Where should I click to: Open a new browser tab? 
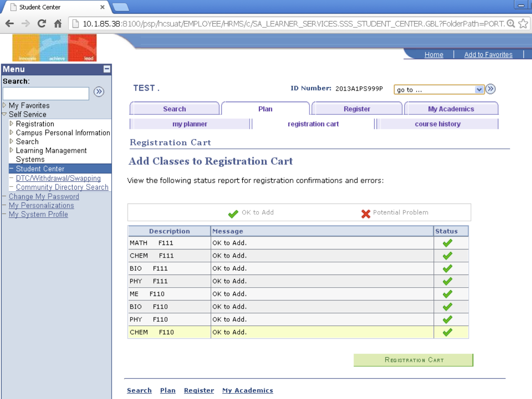click(x=120, y=7)
